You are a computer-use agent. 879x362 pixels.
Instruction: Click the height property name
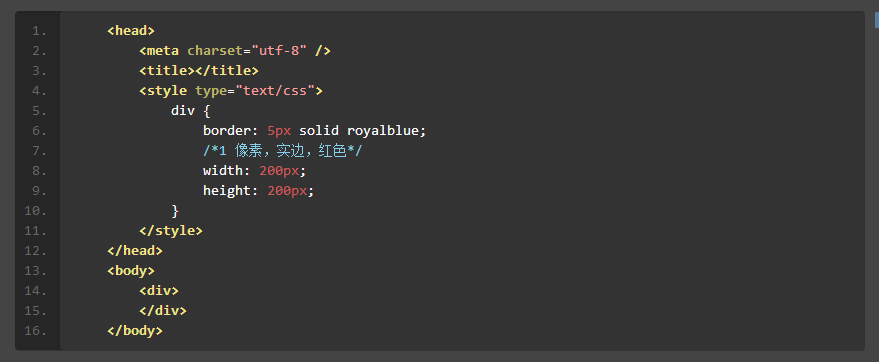click(x=226, y=191)
